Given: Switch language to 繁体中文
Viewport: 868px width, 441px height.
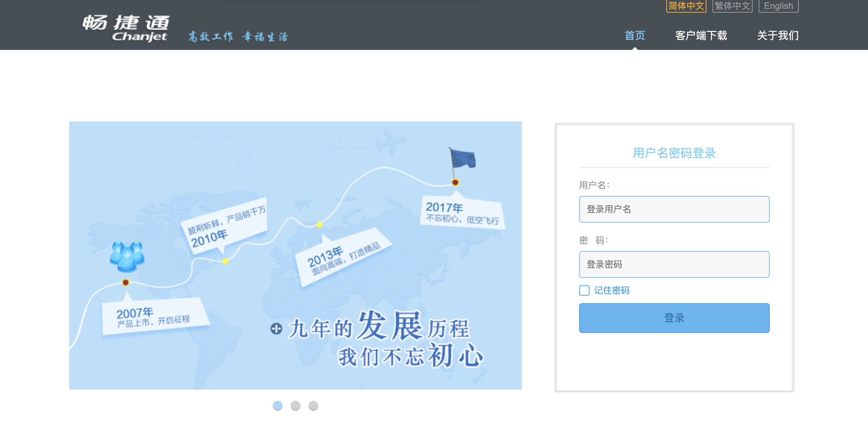Looking at the screenshot, I should (x=732, y=6).
